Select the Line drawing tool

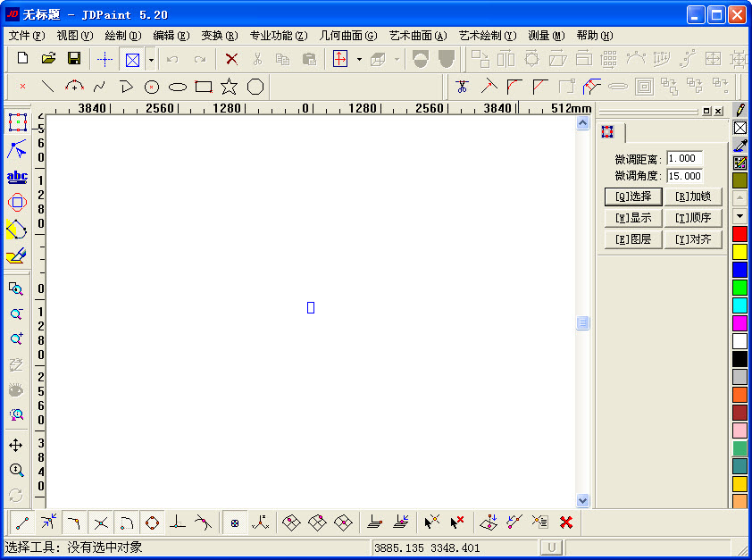coord(47,86)
